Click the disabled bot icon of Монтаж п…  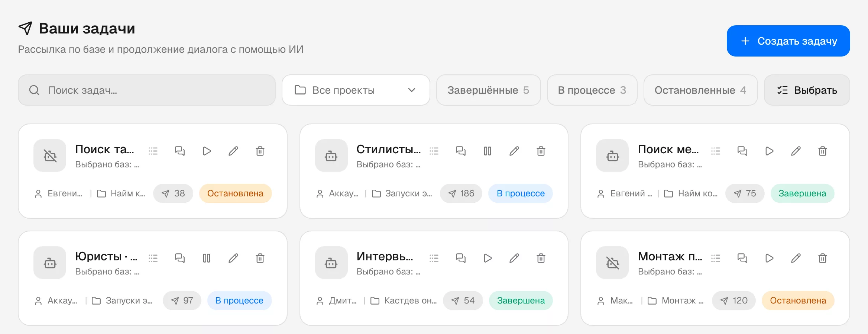(x=612, y=263)
